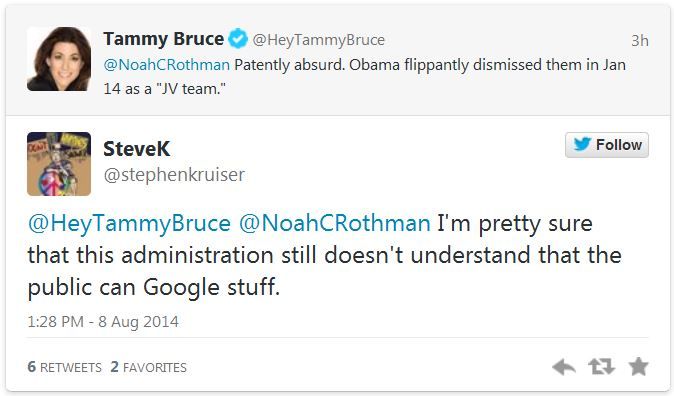Open the 3h timestamp on Tammy's tweet
The image size is (674, 396).
640,40
